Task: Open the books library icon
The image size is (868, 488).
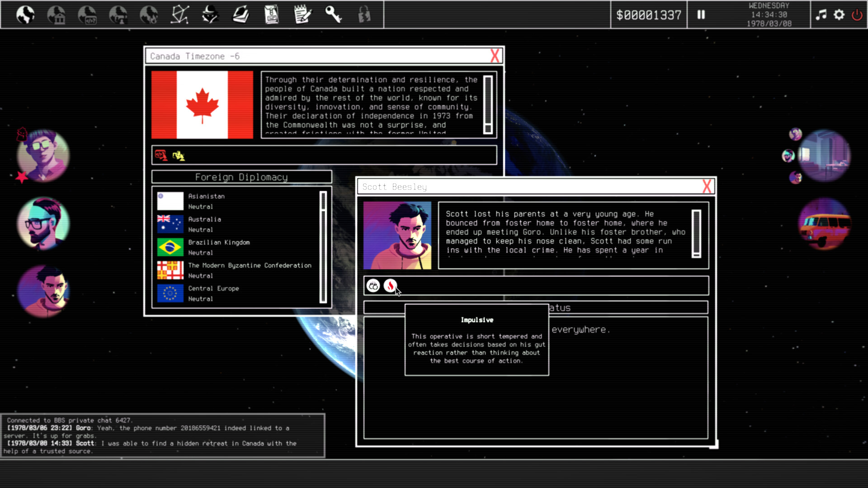Action: (x=241, y=15)
